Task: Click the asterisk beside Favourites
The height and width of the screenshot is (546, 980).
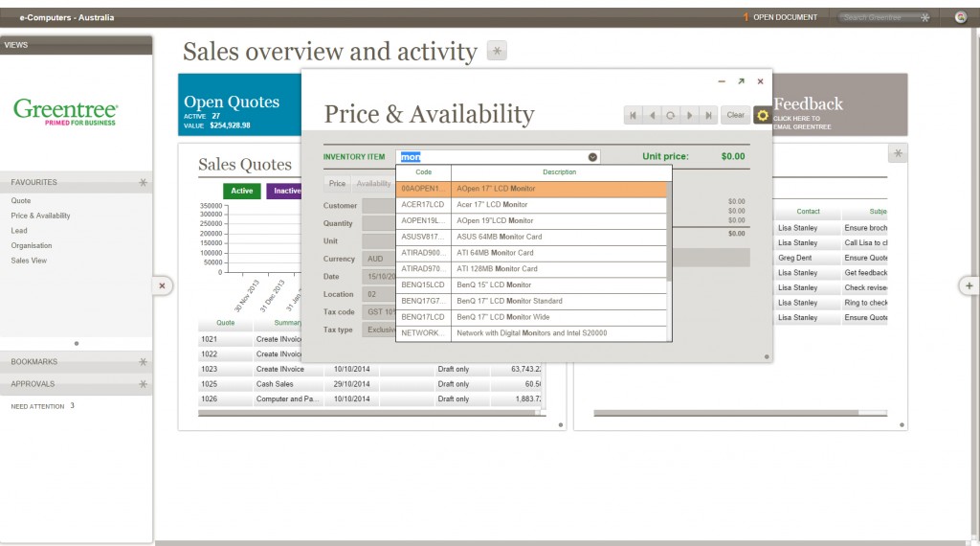Action: [x=144, y=182]
